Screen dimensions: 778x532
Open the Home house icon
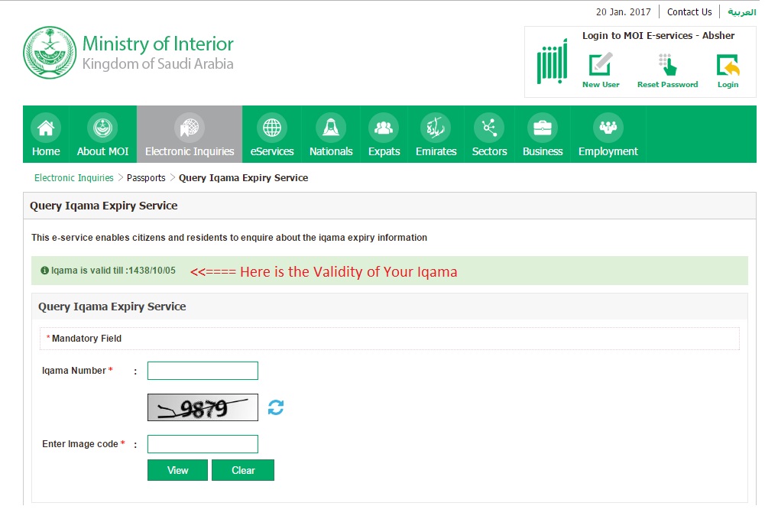(46, 128)
